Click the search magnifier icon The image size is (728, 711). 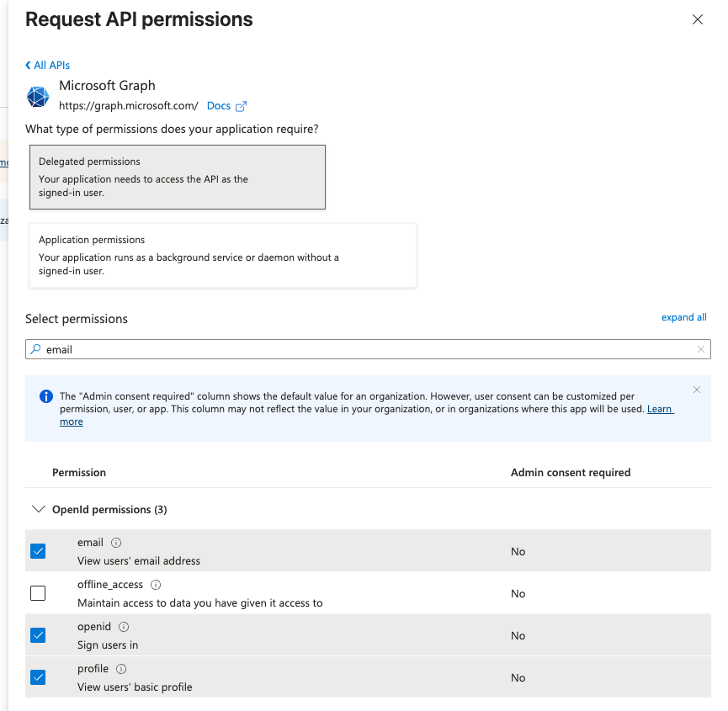coord(35,349)
